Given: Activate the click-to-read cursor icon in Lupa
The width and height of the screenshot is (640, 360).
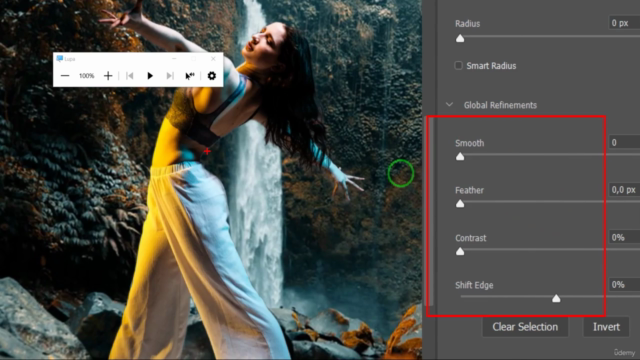Looking at the screenshot, I should 190,76.
